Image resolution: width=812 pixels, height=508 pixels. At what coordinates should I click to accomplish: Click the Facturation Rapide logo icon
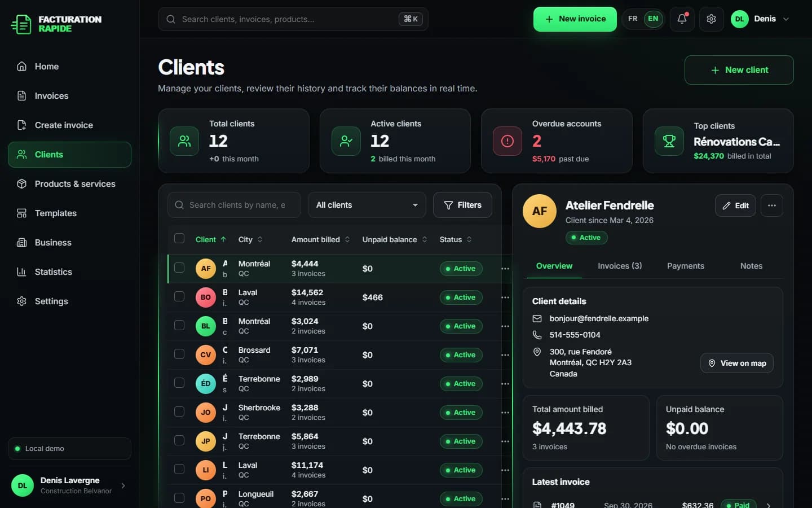pyautogui.click(x=21, y=24)
